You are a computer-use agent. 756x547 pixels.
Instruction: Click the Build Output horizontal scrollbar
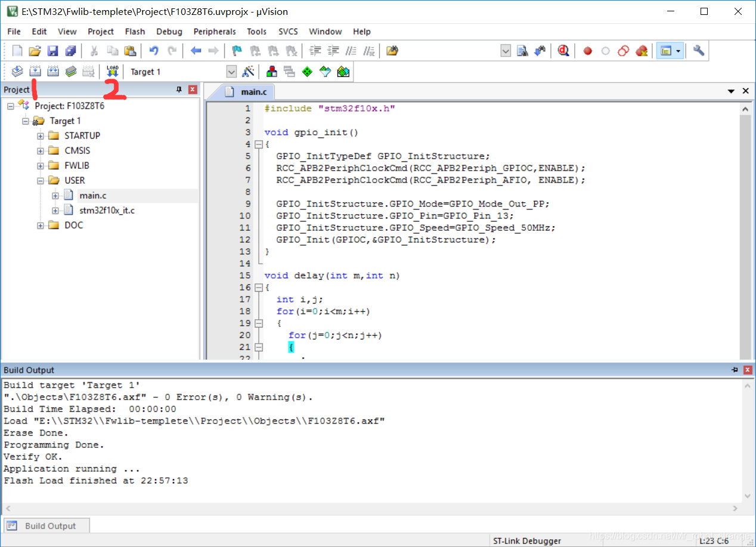373,508
